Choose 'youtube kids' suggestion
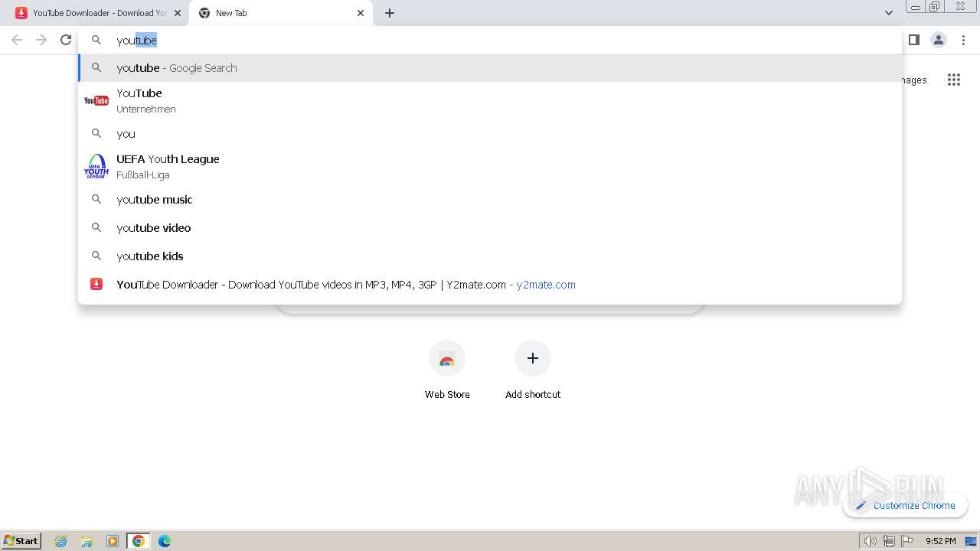This screenshot has height=551, width=980. (490, 256)
